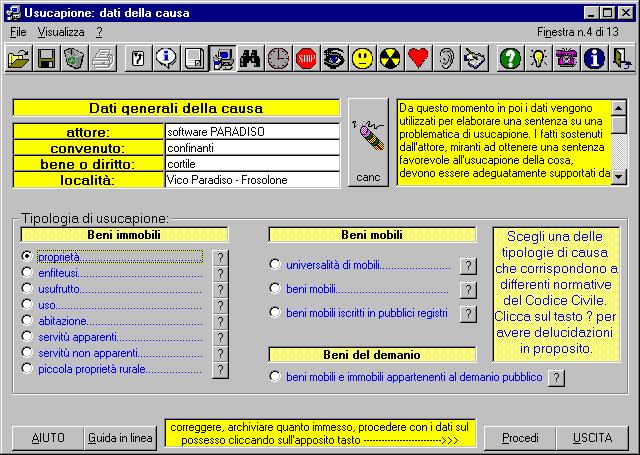This screenshot has height=455, width=640.
Task: Click the red heart toolbar icon
Action: [x=418, y=59]
